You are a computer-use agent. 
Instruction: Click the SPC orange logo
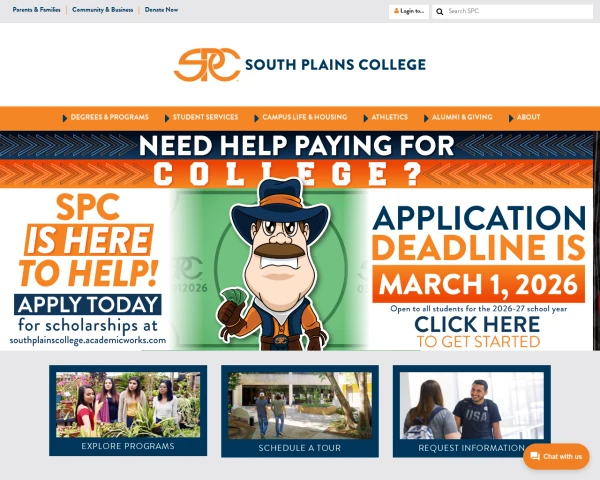tap(207, 65)
